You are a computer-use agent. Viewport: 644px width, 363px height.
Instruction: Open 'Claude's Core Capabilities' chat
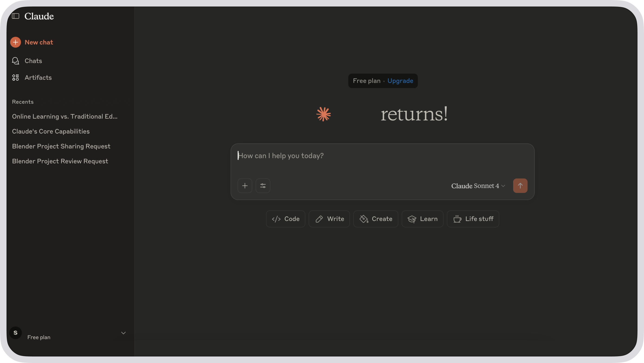pos(51,131)
